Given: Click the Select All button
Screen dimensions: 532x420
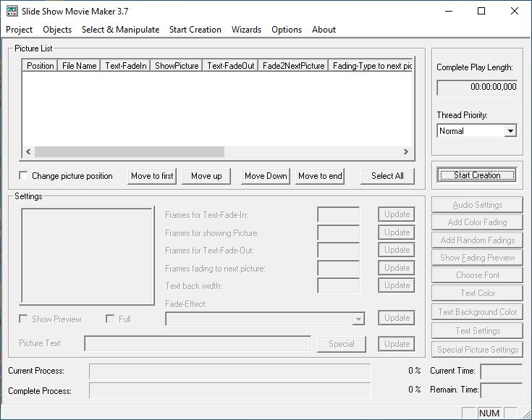Looking at the screenshot, I should 387,176.
